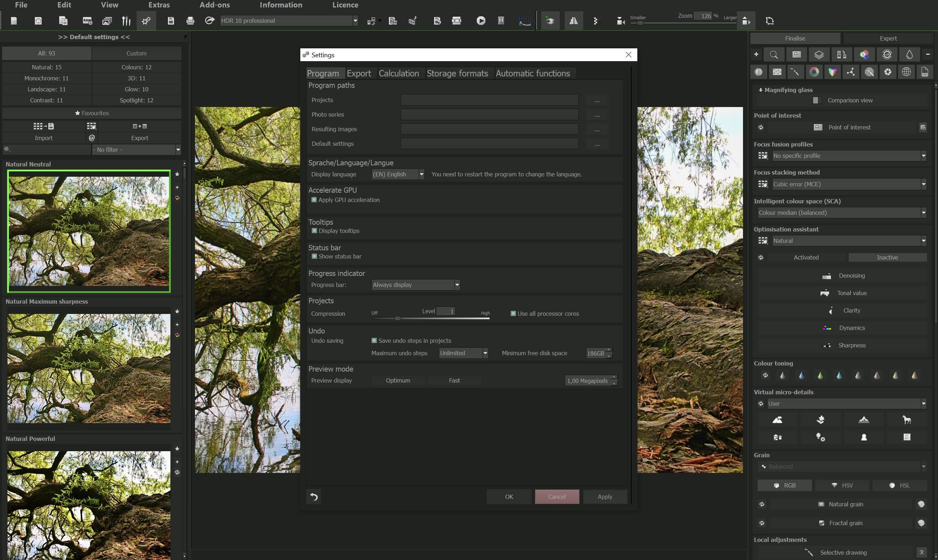Click OK button to confirm settings

tap(508, 496)
